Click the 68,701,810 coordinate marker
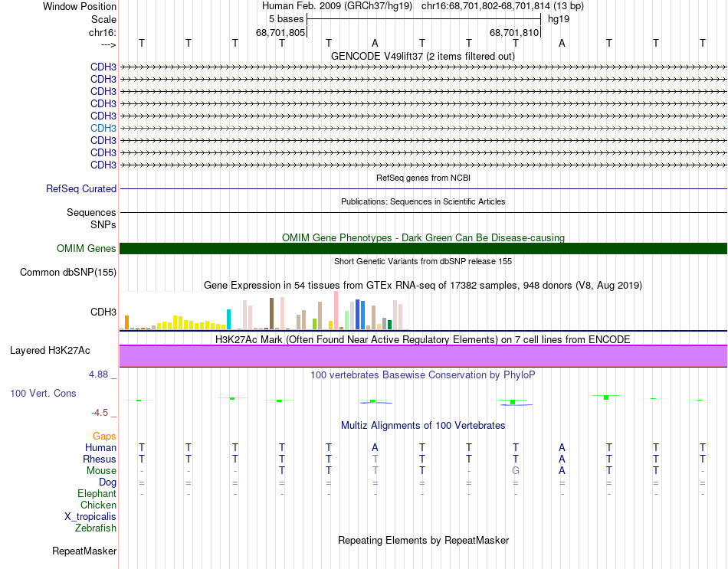 [x=514, y=32]
